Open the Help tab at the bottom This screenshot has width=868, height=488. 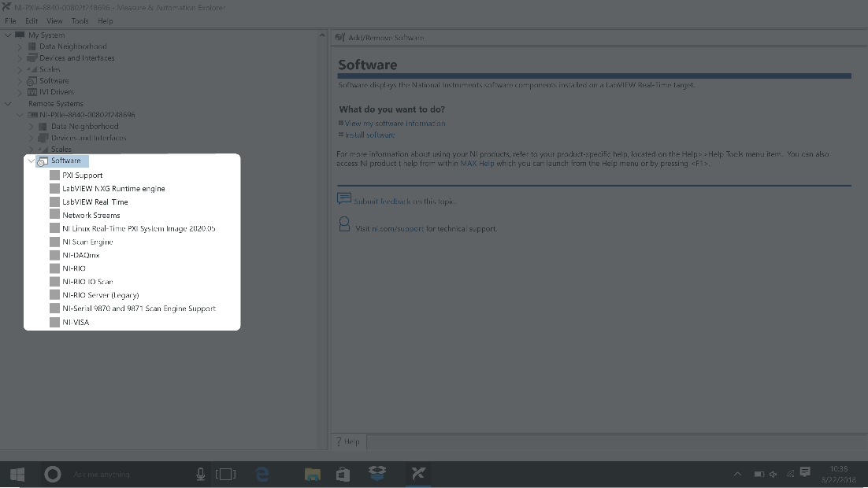click(347, 442)
